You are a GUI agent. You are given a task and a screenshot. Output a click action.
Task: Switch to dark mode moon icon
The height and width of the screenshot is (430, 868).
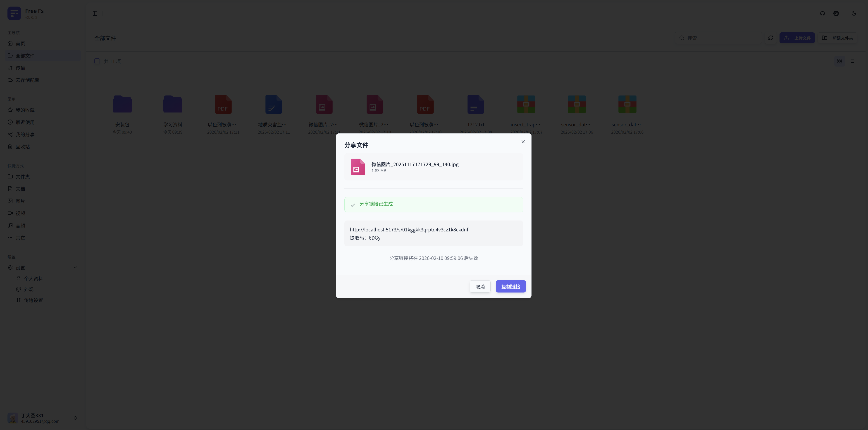pyautogui.click(x=854, y=14)
